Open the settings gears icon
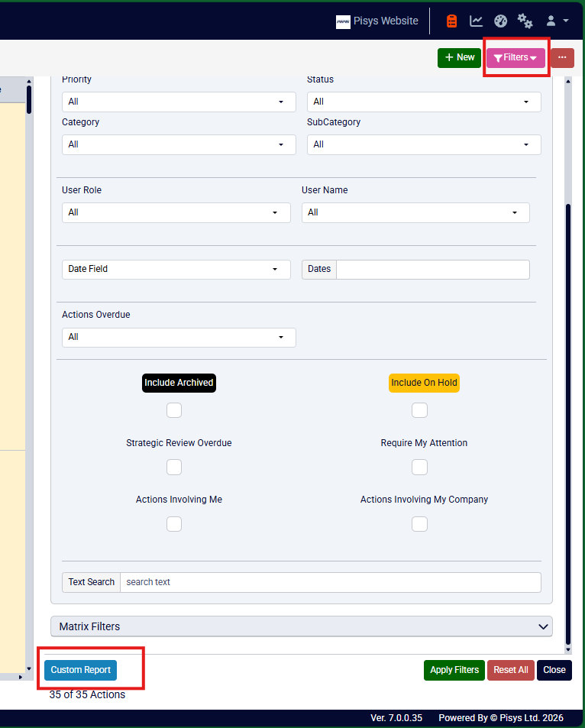Screen dimensions: 585x728 tap(525, 21)
